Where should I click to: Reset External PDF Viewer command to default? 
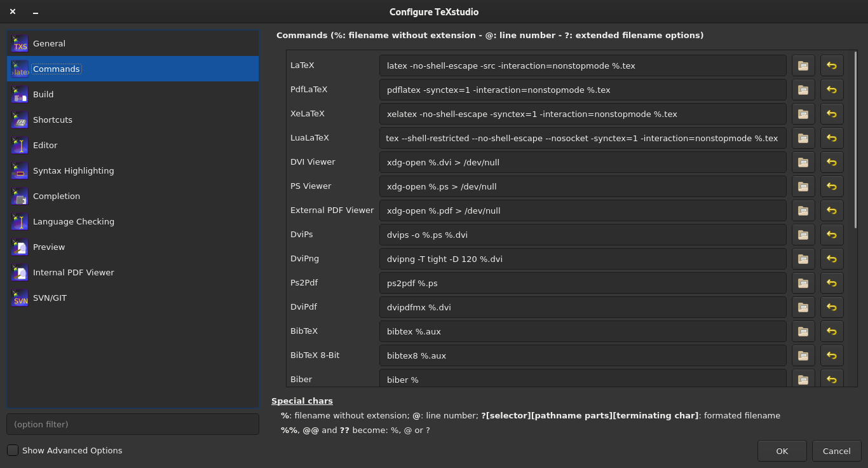pyautogui.click(x=832, y=210)
